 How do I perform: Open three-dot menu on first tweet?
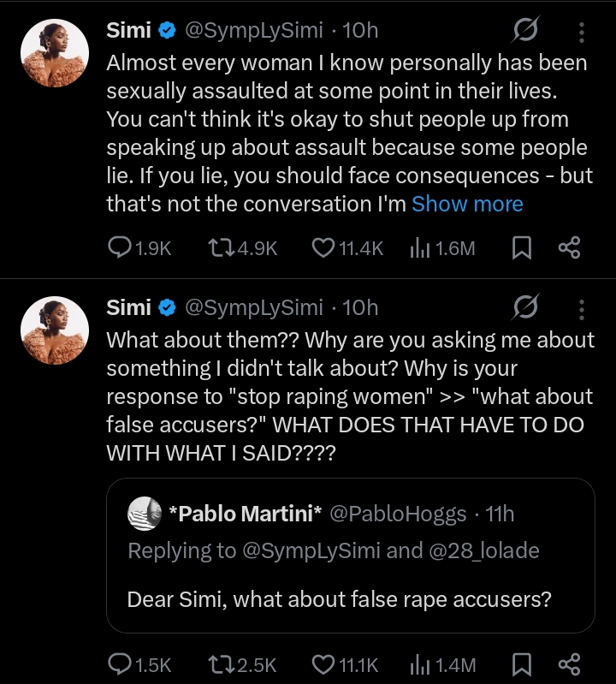582,32
